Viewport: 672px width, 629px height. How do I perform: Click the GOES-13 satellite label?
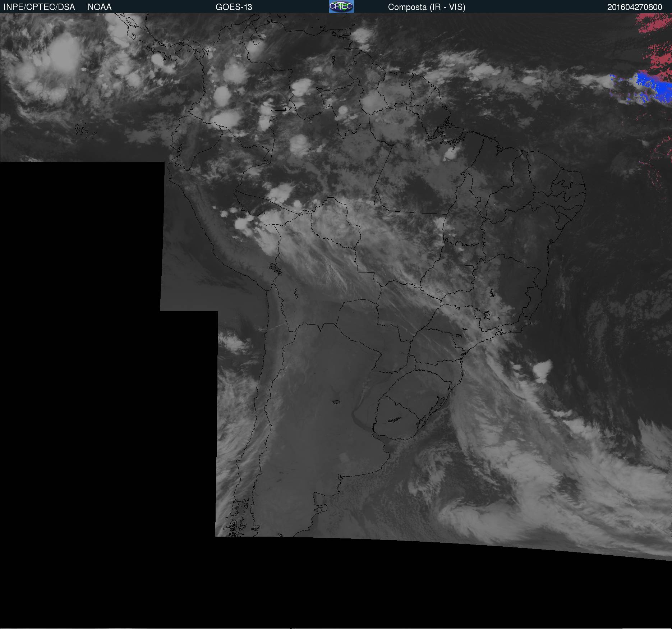(x=234, y=7)
